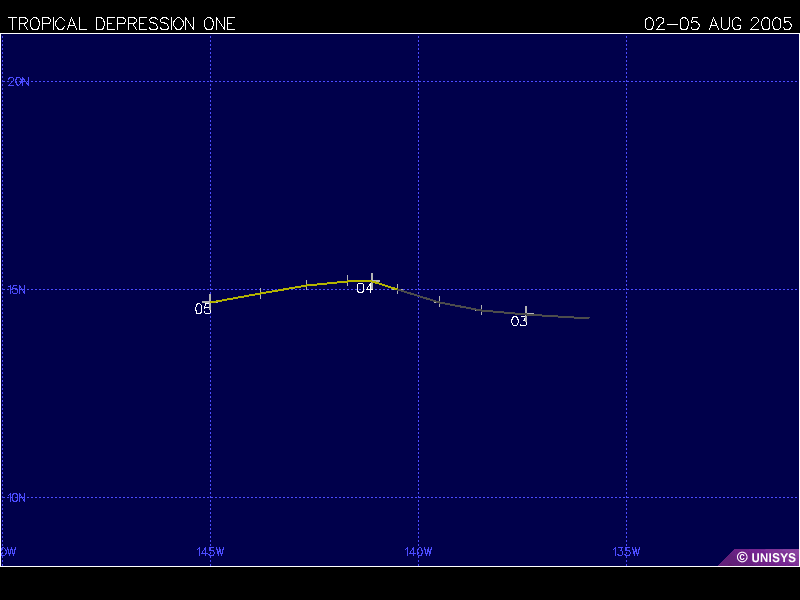
Task: Click the 03 date marker on track
Action: 519,321
